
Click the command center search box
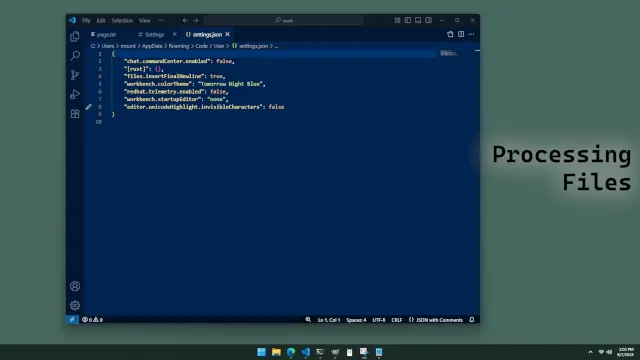point(283,20)
